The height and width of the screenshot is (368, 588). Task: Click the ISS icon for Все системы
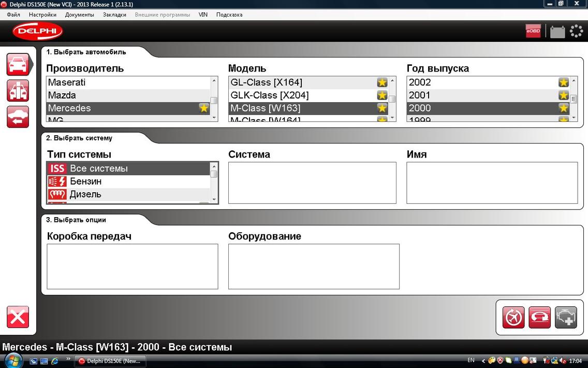pos(57,168)
